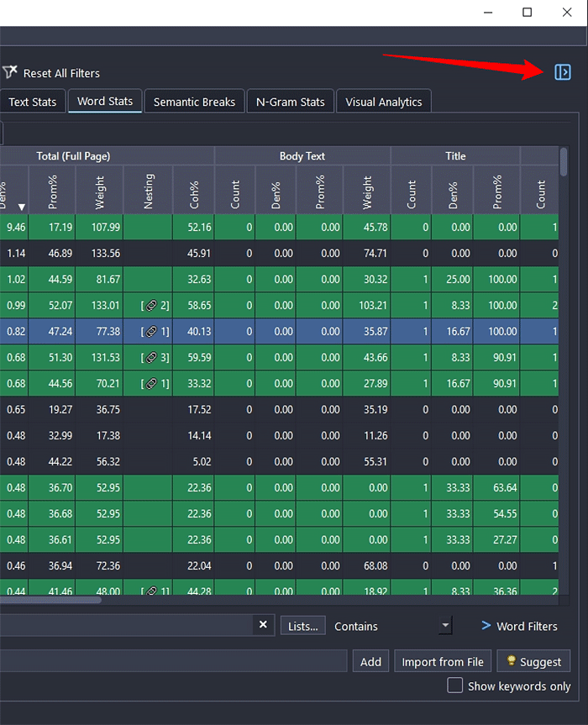The width and height of the screenshot is (588, 725).
Task: Clear the filter field with X
Action: [263, 625]
